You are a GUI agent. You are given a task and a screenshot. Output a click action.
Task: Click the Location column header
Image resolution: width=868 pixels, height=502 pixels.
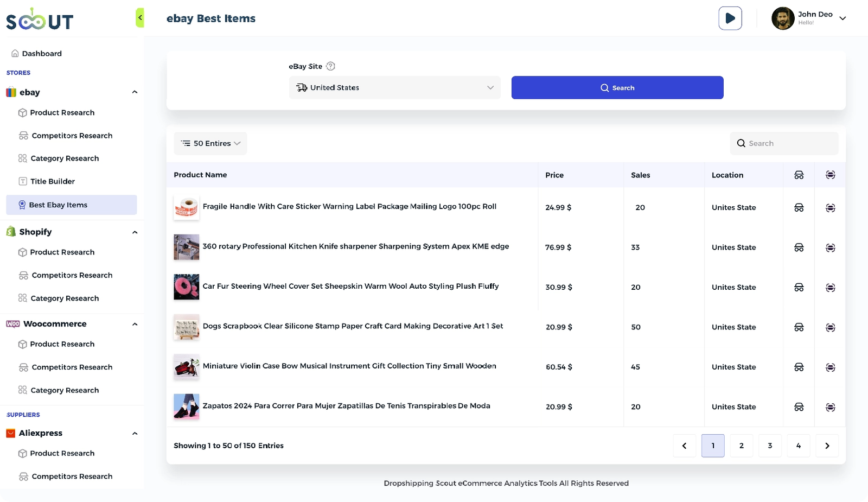click(727, 175)
